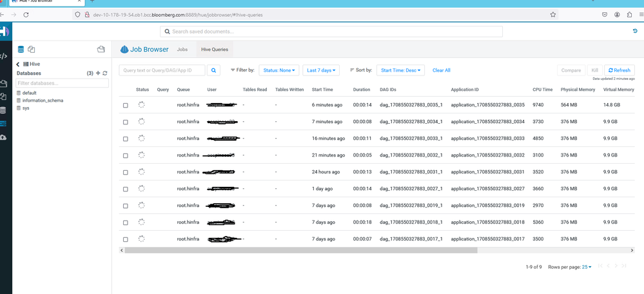
Task: Click the insecure padlock icon in address bar
Action: click(x=86, y=14)
